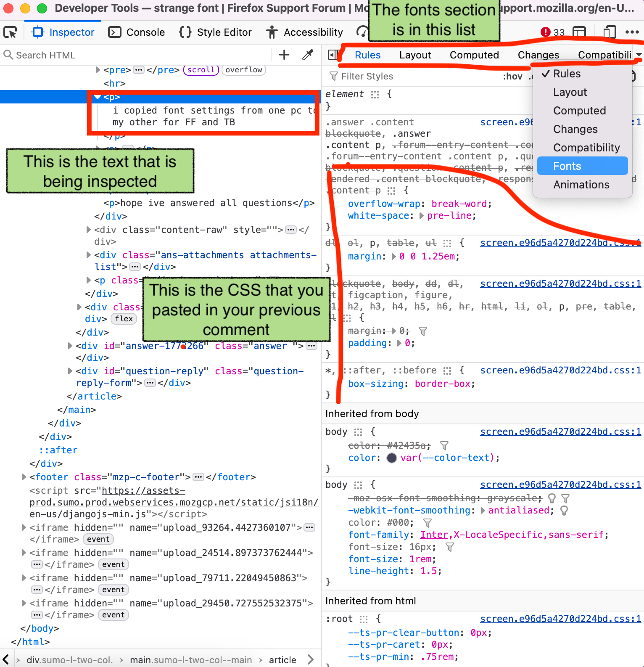The height and width of the screenshot is (667, 644).
Task: Activate the element picker tool
Action: click(10, 32)
